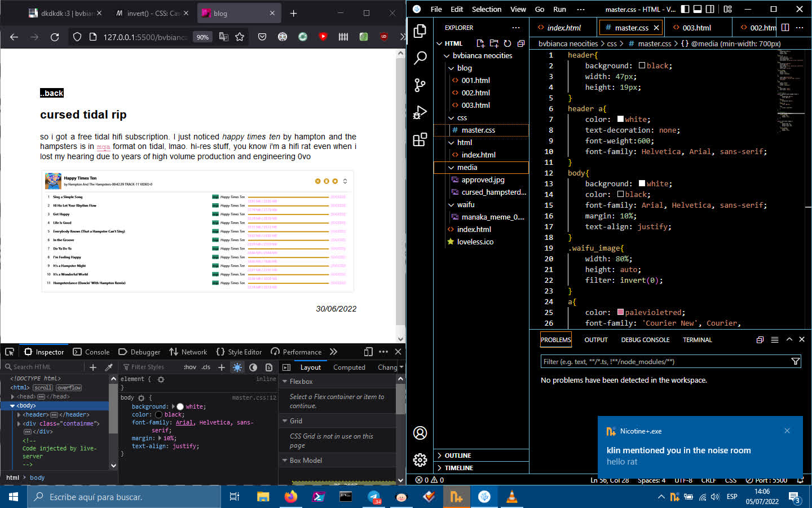The width and height of the screenshot is (812, 508).
Task: Switch to the devtools Console tab
Action: pyautogui.click(x=91, y=352)
